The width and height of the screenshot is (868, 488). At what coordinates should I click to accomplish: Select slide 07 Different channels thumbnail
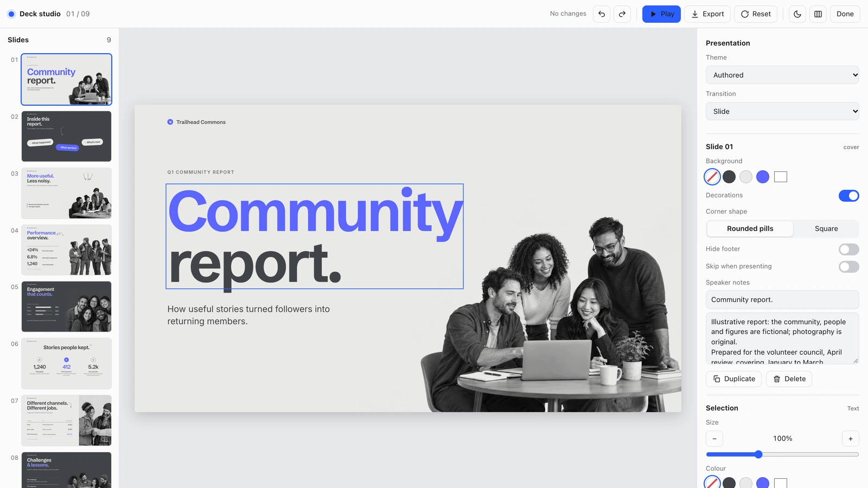pos(66,420)
